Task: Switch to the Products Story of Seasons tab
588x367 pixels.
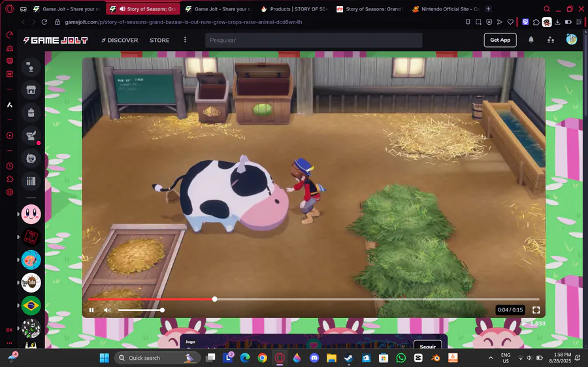Action: tap(294, 9)
